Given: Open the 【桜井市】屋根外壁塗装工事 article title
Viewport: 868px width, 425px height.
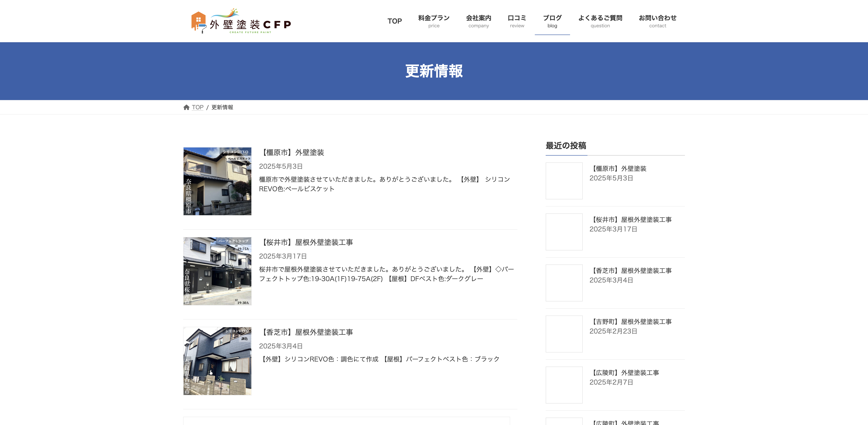Looking at the screenshot, I should pyautogui.click(x=306, y=242).
